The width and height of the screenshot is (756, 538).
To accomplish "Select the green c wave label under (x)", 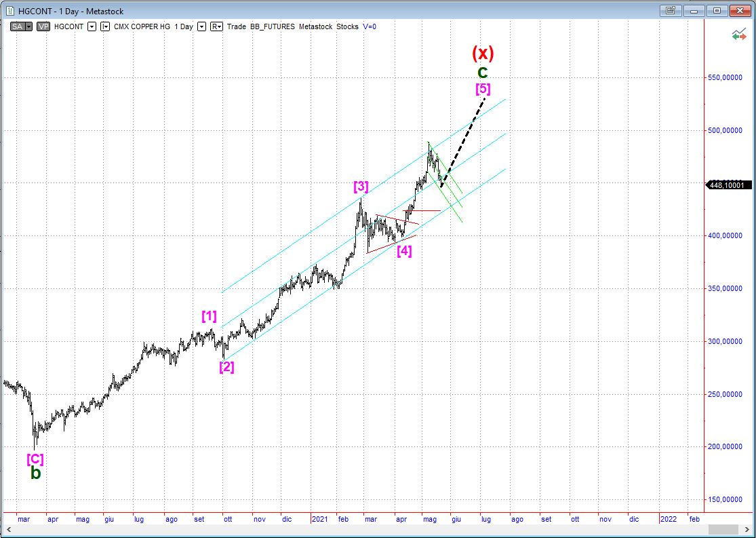I will [x=483, y=73].
